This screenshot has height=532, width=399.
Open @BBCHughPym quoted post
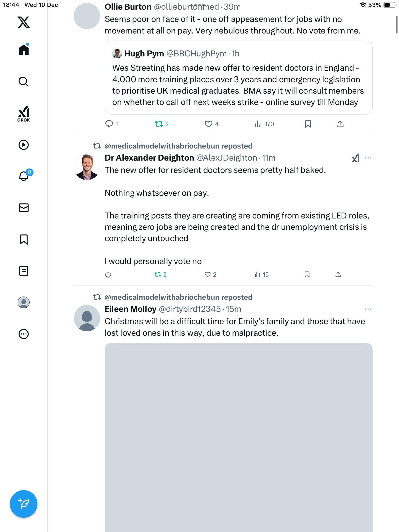tap(238, 78)
